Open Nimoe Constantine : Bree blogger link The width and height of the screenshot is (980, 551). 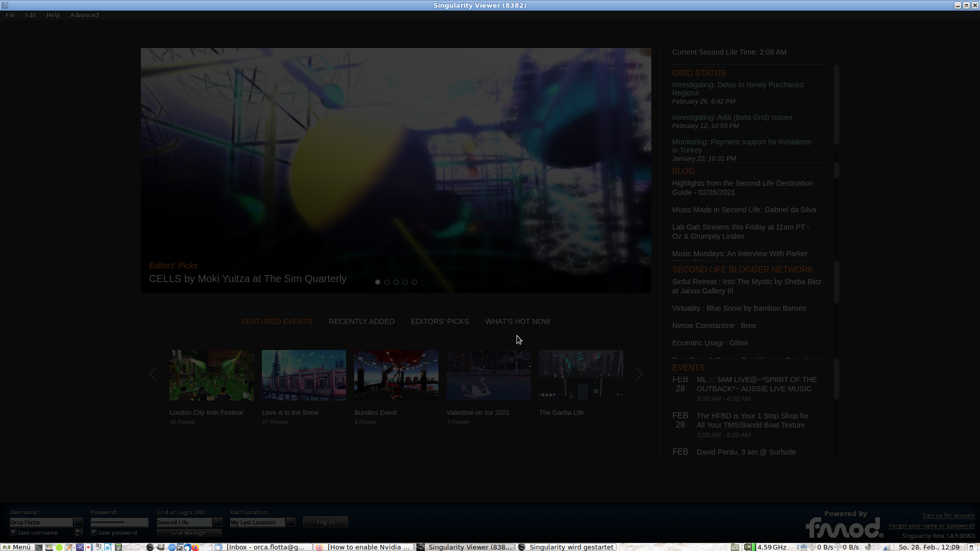tap(714, 325)
